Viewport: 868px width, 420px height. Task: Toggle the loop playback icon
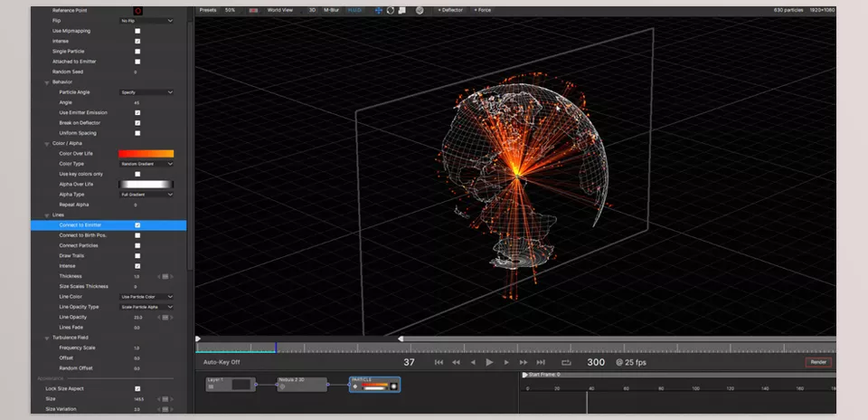566,362
